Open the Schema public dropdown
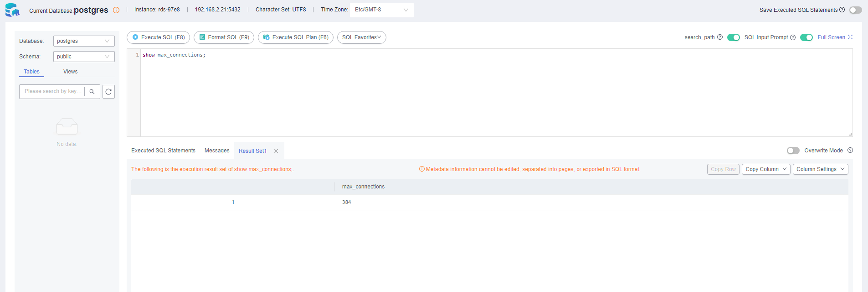868x292 pixels. [x=84, y=57]
